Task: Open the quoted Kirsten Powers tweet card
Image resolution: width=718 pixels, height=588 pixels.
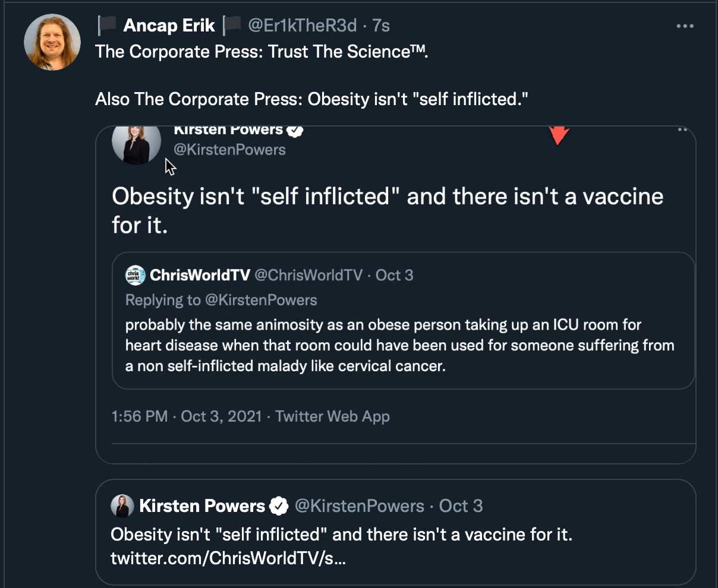Action: (x=396, y=532)
